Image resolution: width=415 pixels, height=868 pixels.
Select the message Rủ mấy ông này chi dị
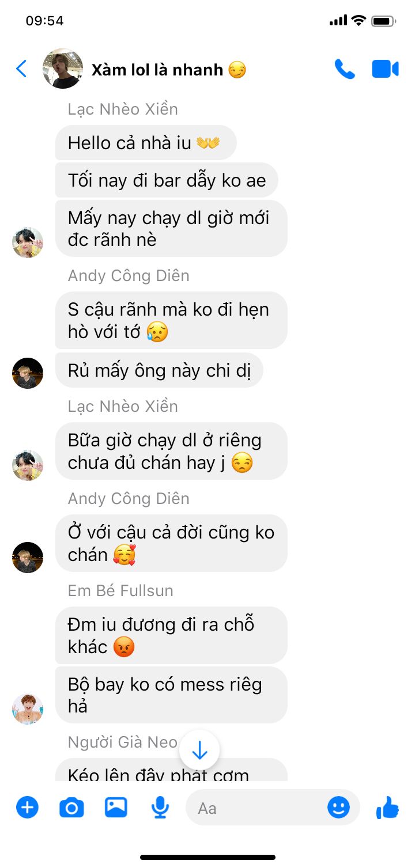point(159,370)
